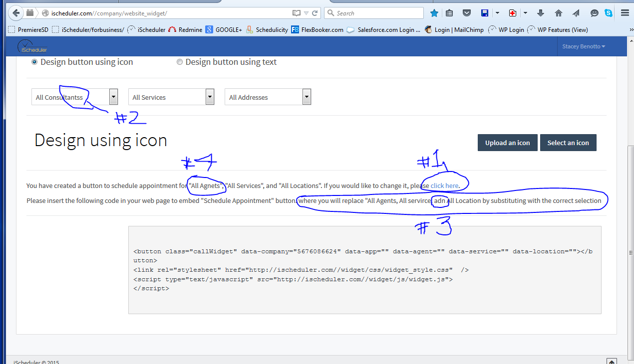Reload the current page

pos(315,13)
